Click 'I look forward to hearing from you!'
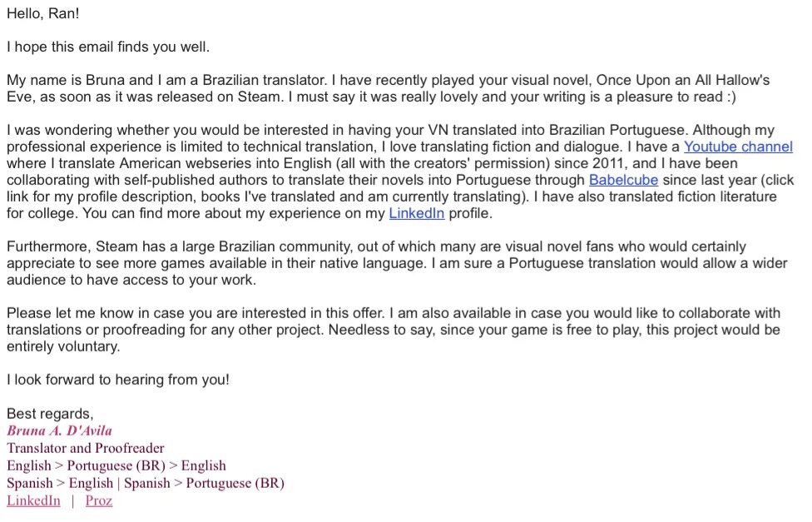The width and height of the screenshot is (812, 522). 118,380
